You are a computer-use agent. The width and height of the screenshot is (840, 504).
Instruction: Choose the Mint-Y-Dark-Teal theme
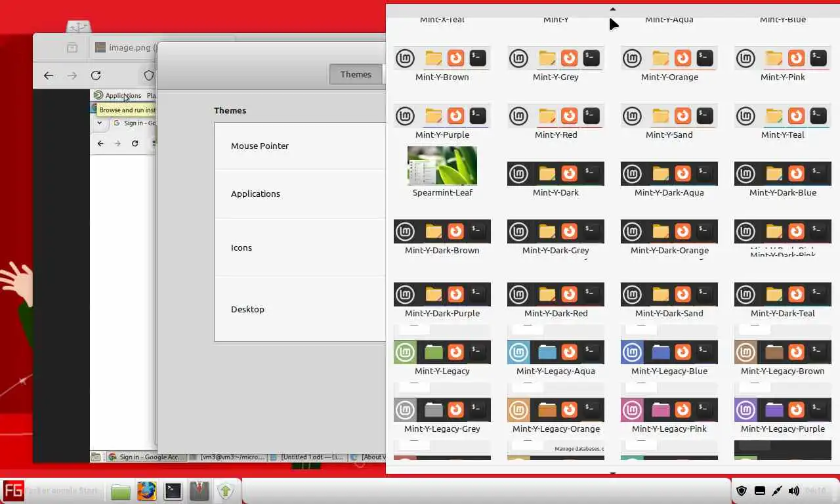pos(783,295)
